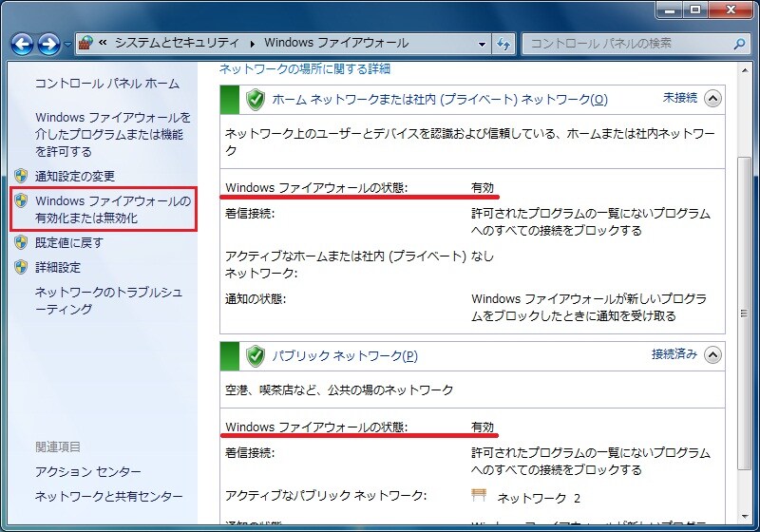This screenshot has width=760, height=532.
Task: Click アクティブなパブリック ネットワーク: label
Action: 326,496
